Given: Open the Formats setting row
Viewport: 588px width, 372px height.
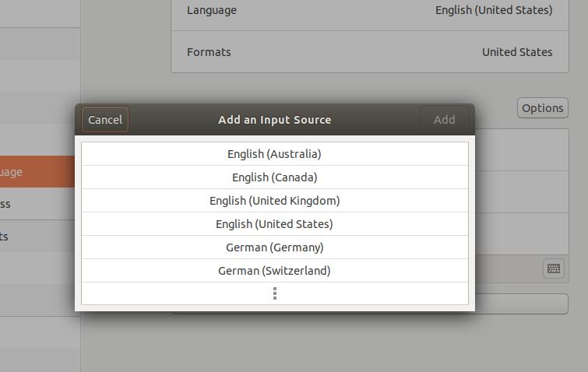Looking at the screenshot, I should tap(369, 52).
